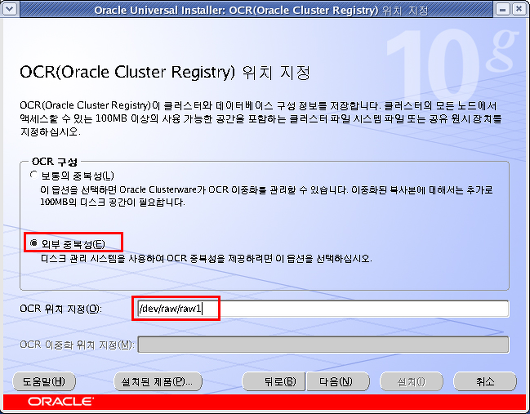Click the ORACLE logo in red footer
Screen dimensions: 530x414
pyautogui.click(x=61, y=402)
